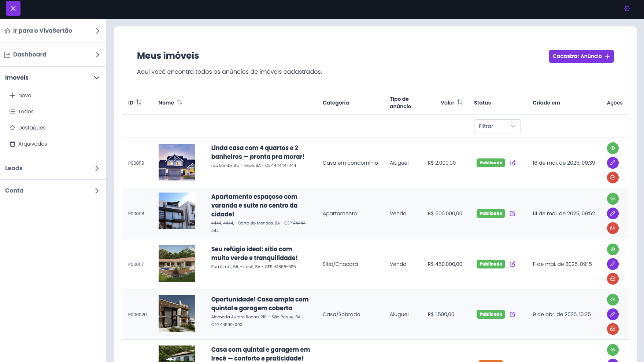Collapse the Imoveis sidebar section

coord(97,78)
